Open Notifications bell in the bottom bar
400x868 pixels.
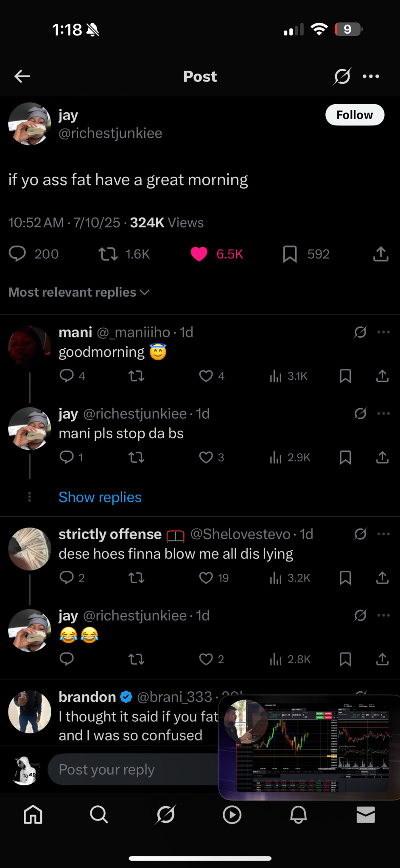click(x=298, y=814)
